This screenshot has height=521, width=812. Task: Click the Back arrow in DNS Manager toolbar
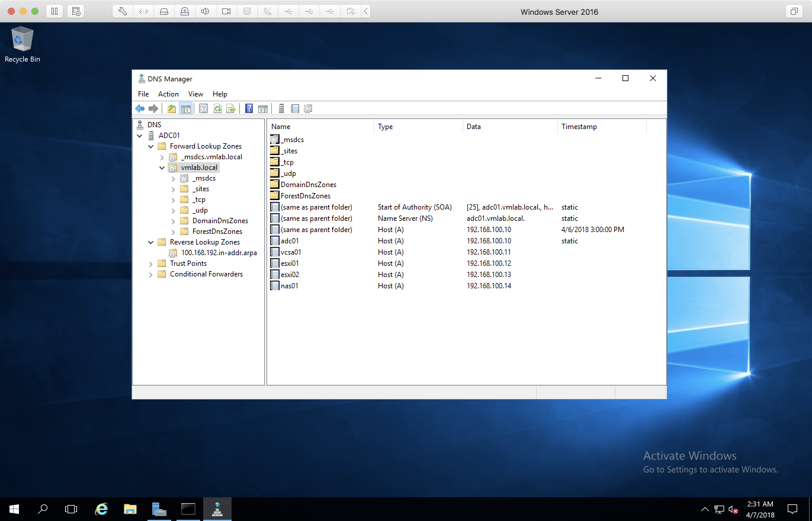pyautogui.click(x=140, y=108)
